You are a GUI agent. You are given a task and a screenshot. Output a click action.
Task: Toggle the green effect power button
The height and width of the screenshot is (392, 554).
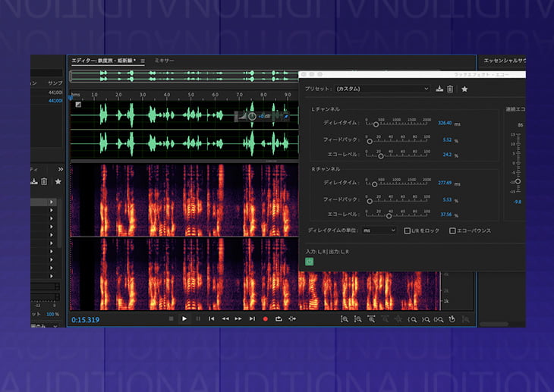click(309, 262)
